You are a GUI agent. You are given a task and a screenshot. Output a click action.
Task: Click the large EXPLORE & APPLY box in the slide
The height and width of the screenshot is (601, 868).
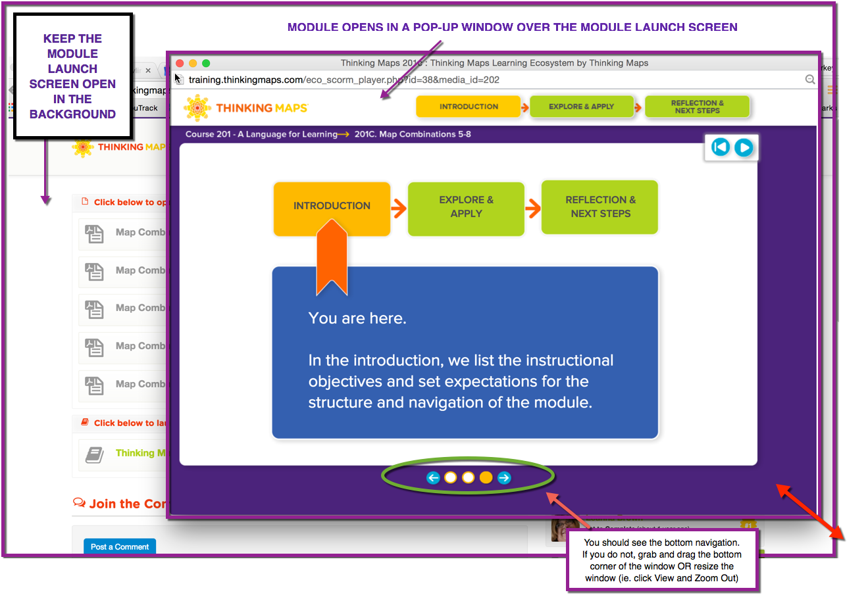(466, 208)
